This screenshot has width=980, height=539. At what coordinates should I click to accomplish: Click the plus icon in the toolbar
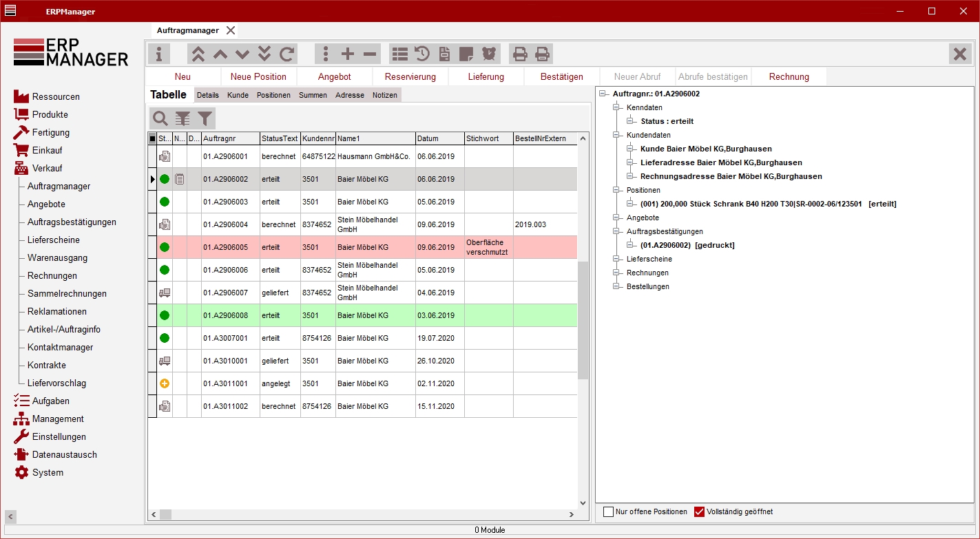click(x=348, y=54)
